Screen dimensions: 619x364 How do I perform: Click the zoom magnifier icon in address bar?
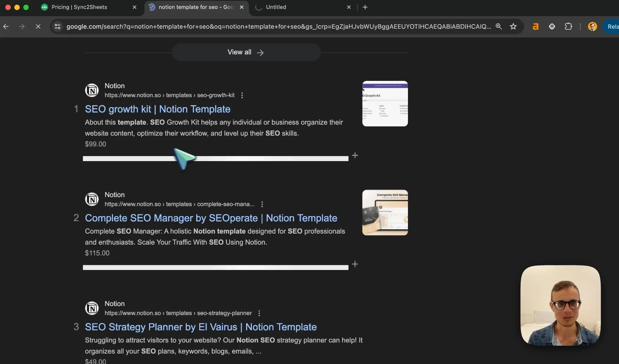click(499, 26)
